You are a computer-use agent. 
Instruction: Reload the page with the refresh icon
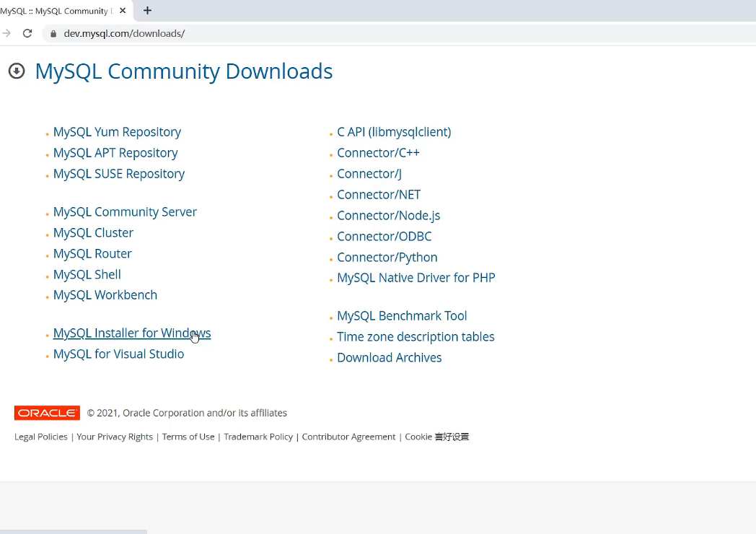(x=27, y=33)
